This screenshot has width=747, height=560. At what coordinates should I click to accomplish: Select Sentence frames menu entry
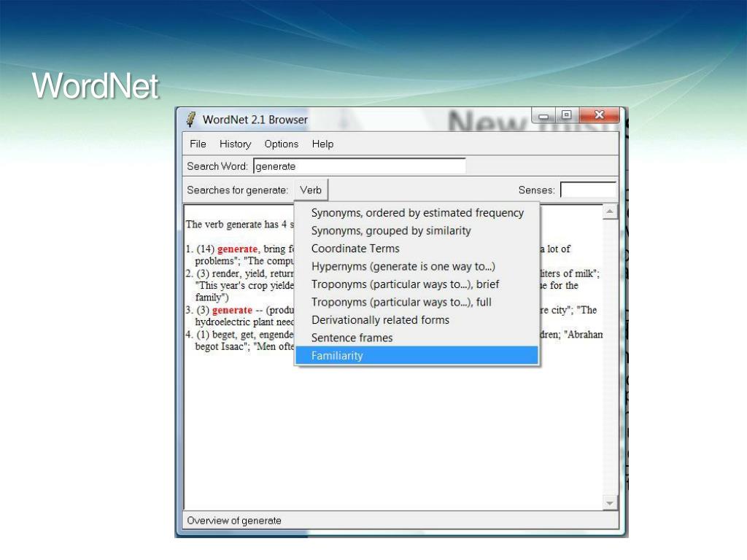click(417, 338)
